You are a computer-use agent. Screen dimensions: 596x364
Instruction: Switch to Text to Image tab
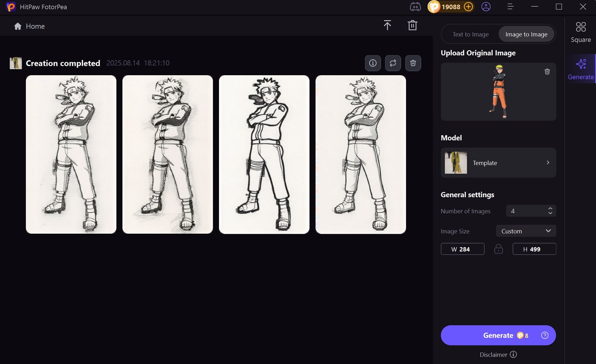pyautogui.click(x=470, y=34)
